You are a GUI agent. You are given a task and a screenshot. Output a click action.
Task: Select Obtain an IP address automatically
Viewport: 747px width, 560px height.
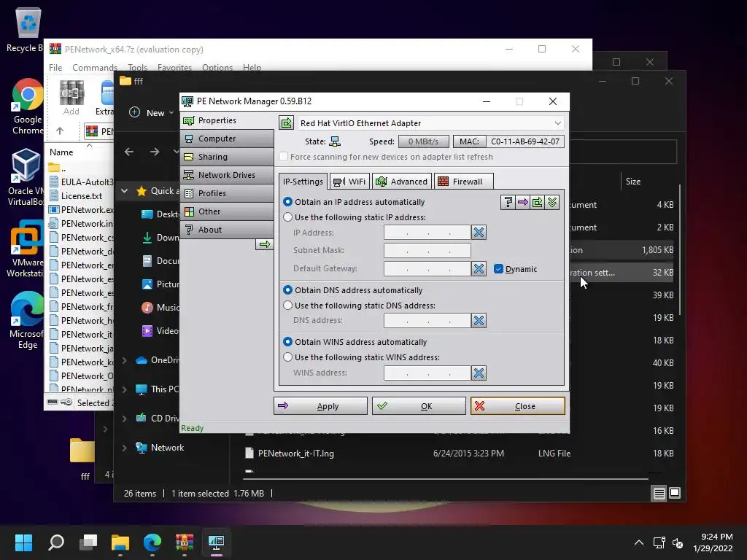pos(287,202)
